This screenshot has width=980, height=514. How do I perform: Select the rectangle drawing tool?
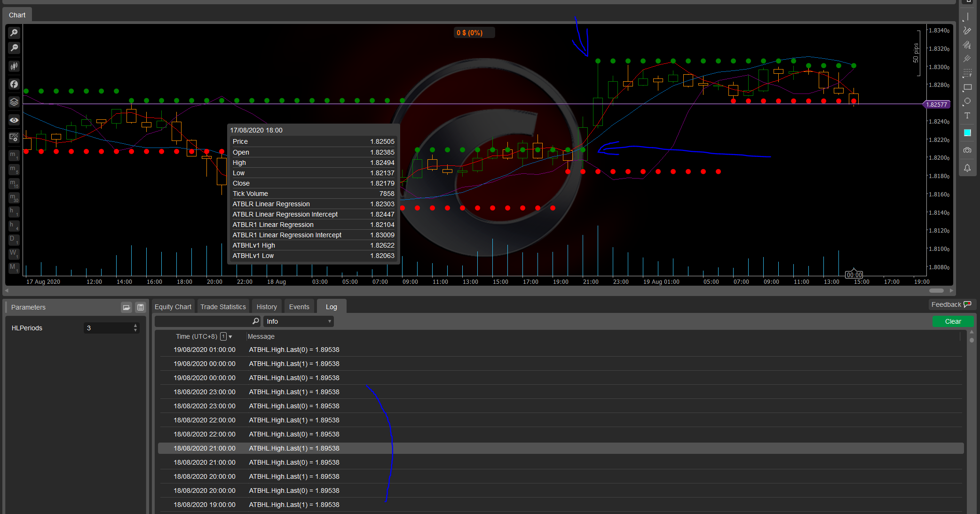[x=967, y=87]
